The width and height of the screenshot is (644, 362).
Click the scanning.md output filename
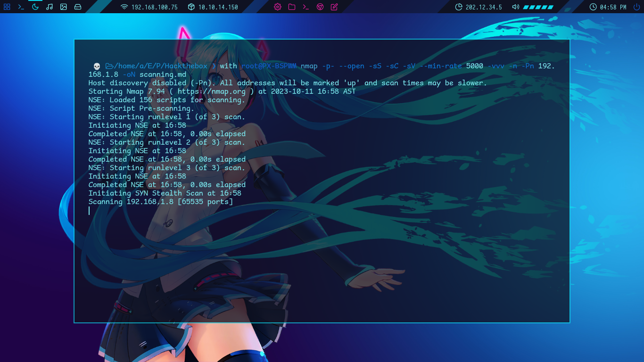[x=163, y=74]
